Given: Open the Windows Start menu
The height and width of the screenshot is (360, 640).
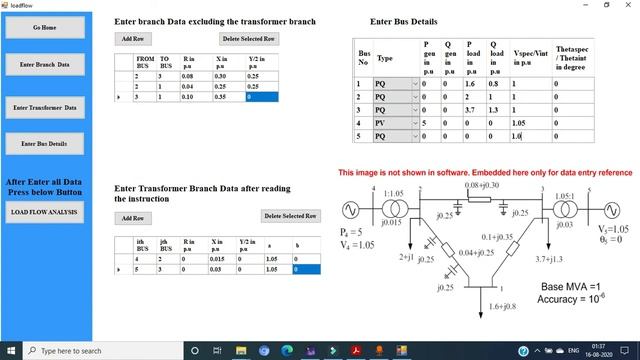Looking at the screenshot, I should click(x=11, y=351).
